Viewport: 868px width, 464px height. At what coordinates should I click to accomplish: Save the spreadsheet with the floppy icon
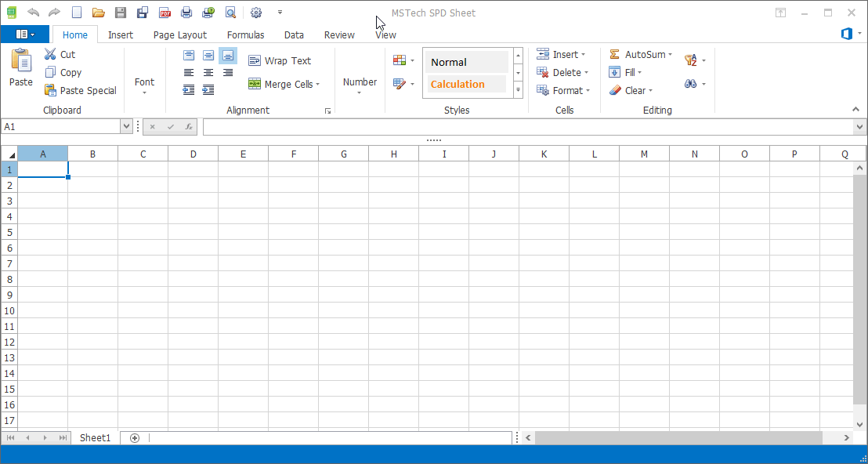point(120,13)
